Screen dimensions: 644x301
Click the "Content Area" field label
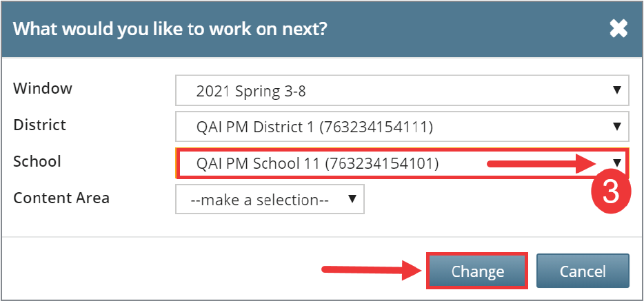point(61,198)
